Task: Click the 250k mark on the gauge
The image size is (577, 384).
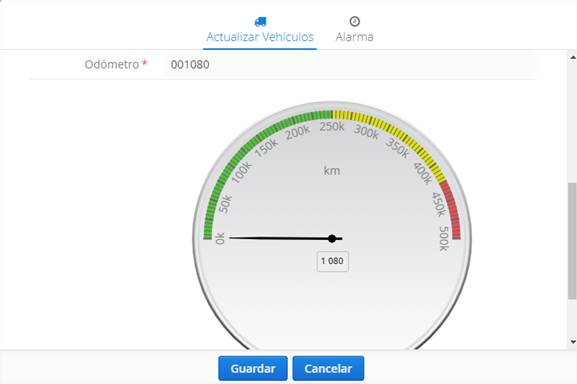Action: 332,127
